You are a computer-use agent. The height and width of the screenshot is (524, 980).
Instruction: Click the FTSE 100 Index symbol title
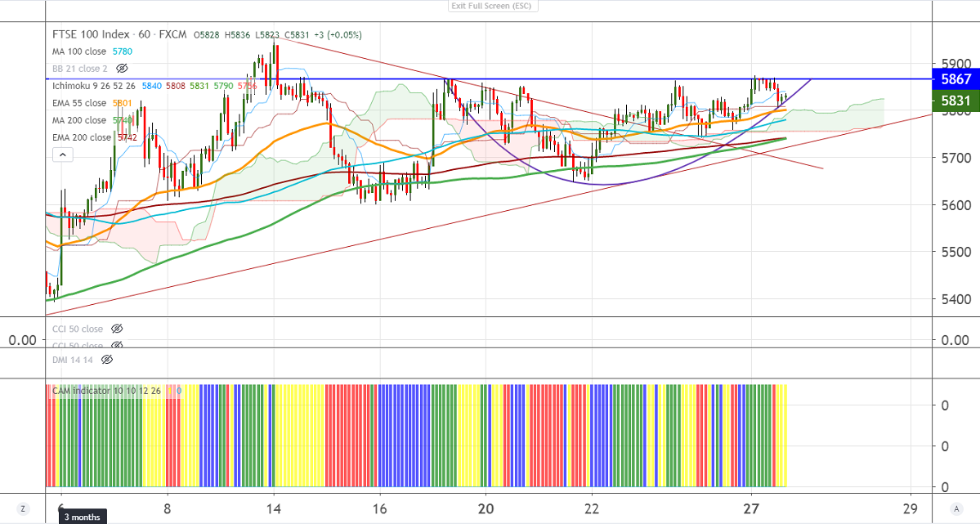click(x=92, y=34)
